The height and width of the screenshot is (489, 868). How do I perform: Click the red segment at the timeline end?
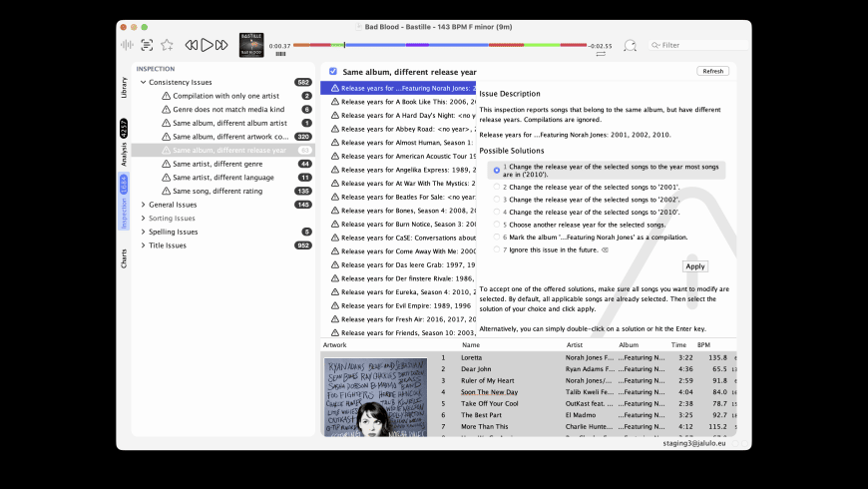(573, 45)
